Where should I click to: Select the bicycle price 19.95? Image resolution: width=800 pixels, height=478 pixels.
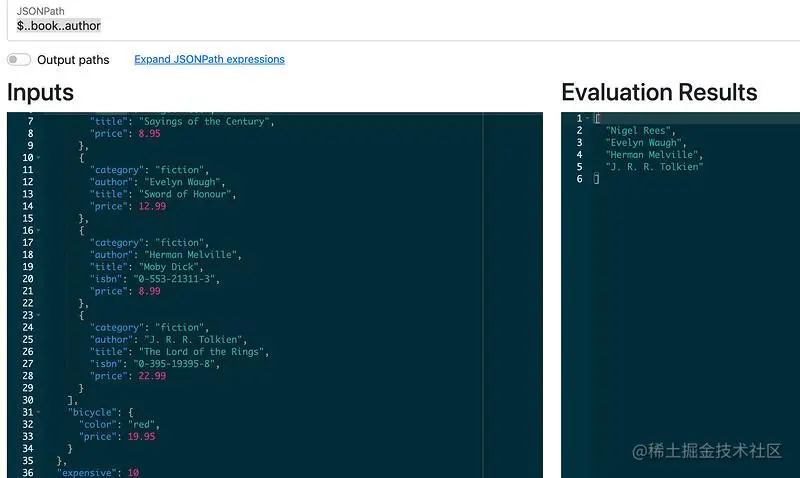141,437
